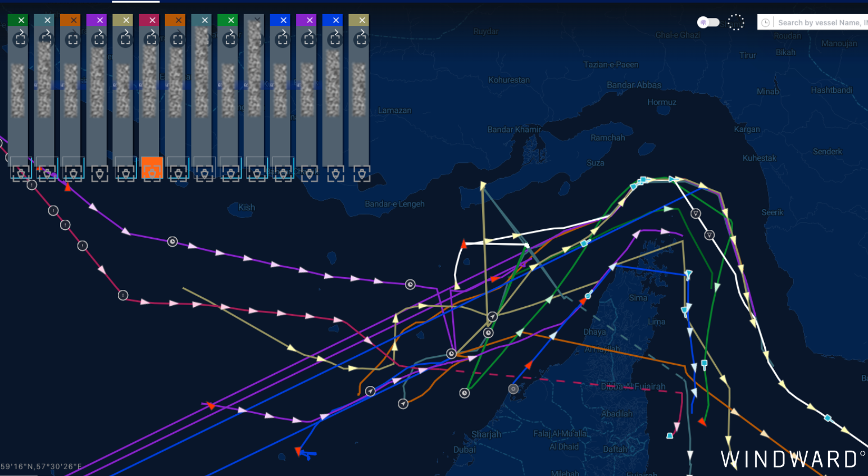The image size is (868, 476).
Task: Click vessel target icon under second green card
Action: coord(231,174)
